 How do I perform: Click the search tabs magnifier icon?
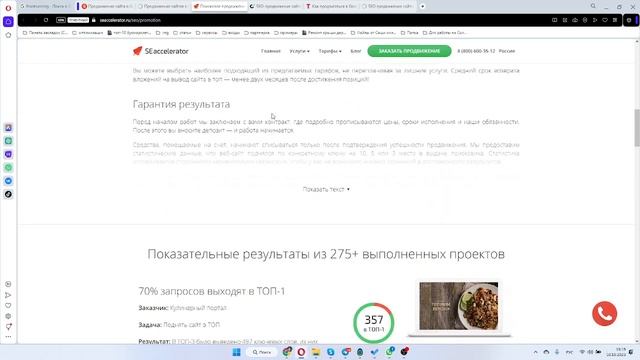pos(593,6)
